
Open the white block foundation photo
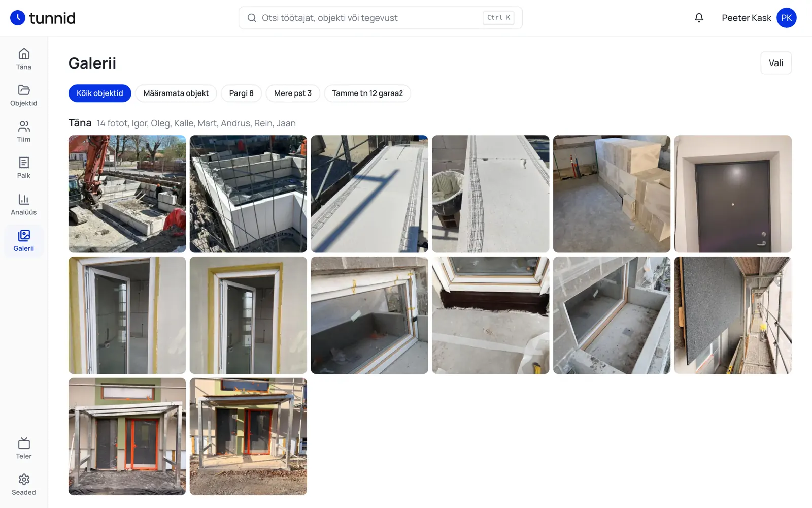248,194
